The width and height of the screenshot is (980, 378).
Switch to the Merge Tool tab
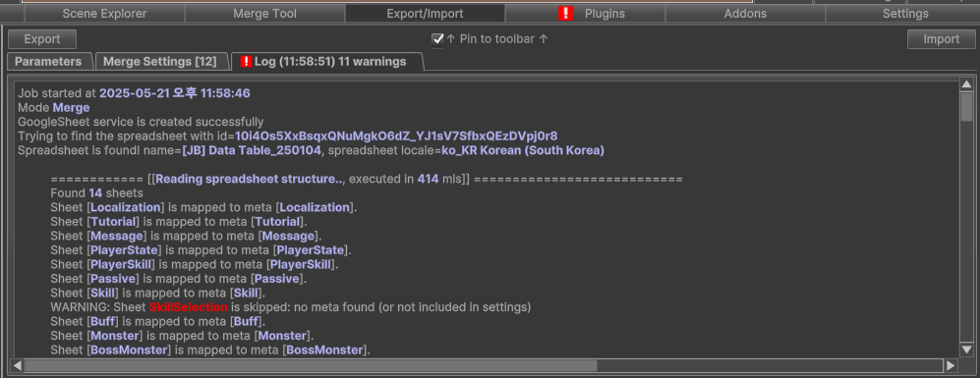(264, 13)
